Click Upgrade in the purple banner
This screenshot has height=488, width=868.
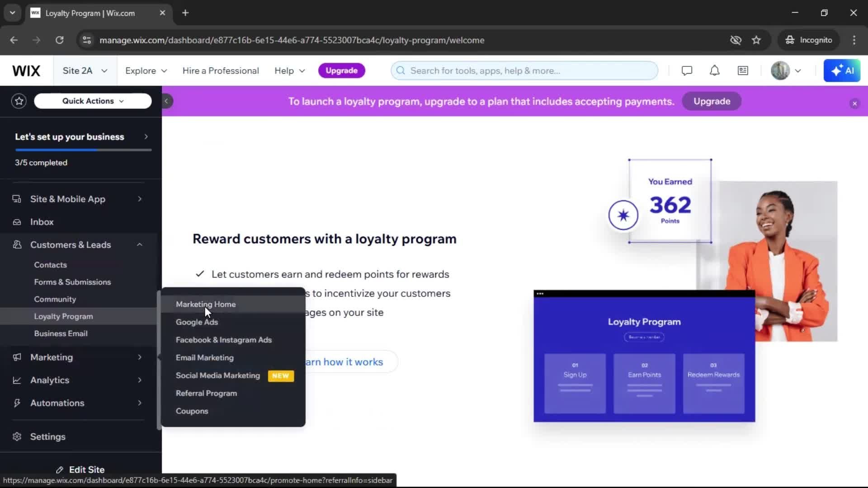click(x=712, y=102)
